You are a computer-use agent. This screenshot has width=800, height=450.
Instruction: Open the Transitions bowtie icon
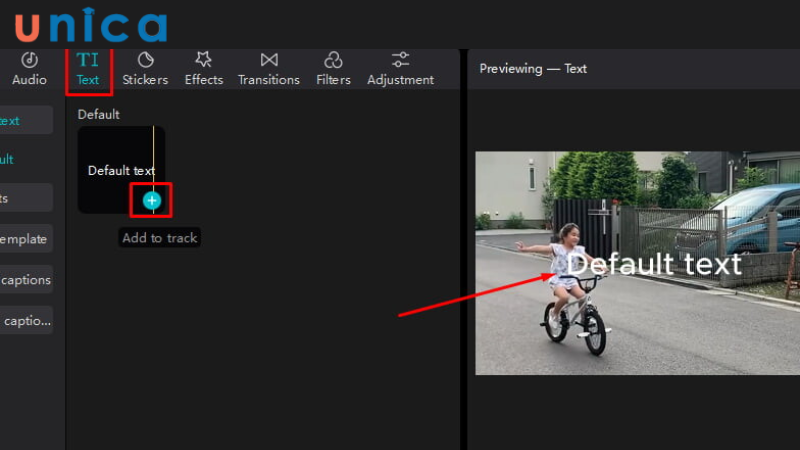click(269, 61)
